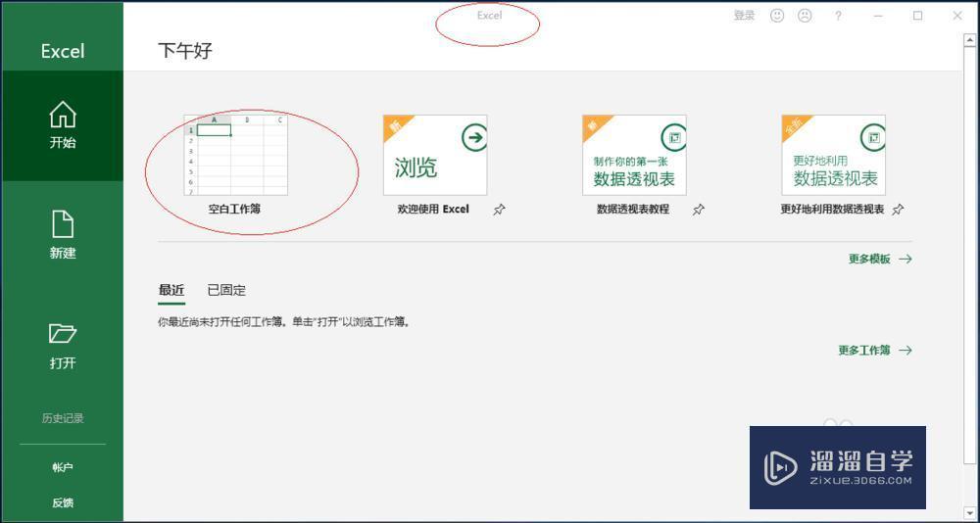Send a smile with happy face icon
Viewport: 980px width, 523px height.
[x=777, y=16]
